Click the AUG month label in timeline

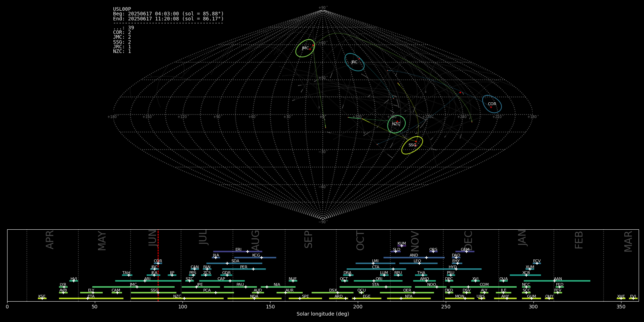255,240
